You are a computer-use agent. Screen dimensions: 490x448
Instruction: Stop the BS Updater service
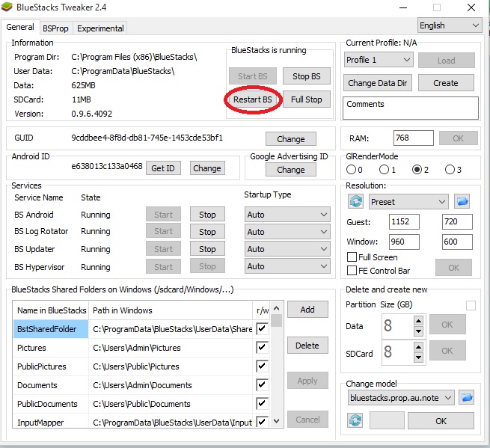click(207, 249)
